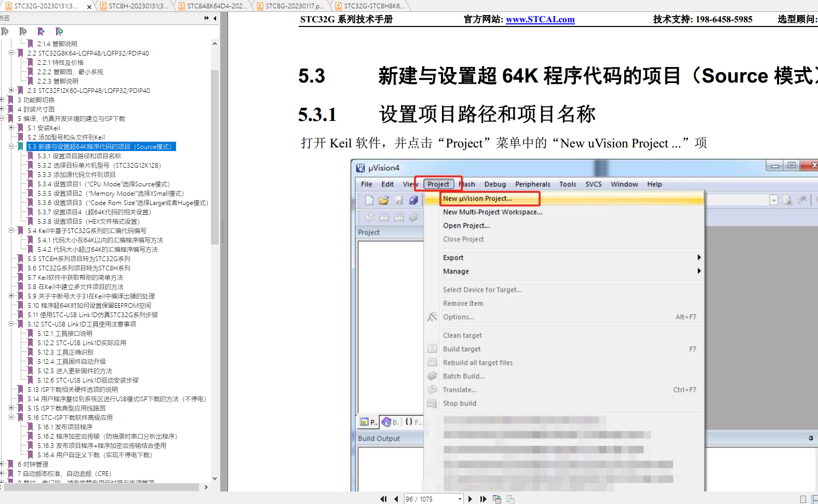Click bookmark icon beside 5.3.5 设置项目2
Image resolution: width=818 pixels, height=504 pixels.
(30, 193)
